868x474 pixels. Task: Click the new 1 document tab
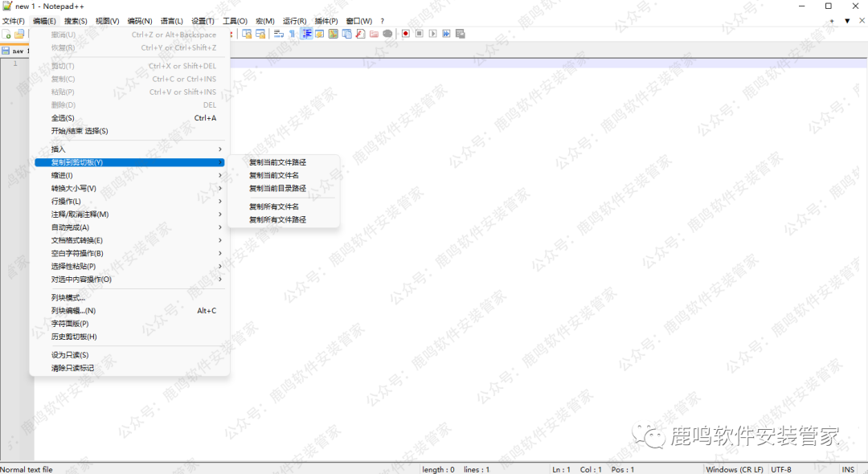16,51
